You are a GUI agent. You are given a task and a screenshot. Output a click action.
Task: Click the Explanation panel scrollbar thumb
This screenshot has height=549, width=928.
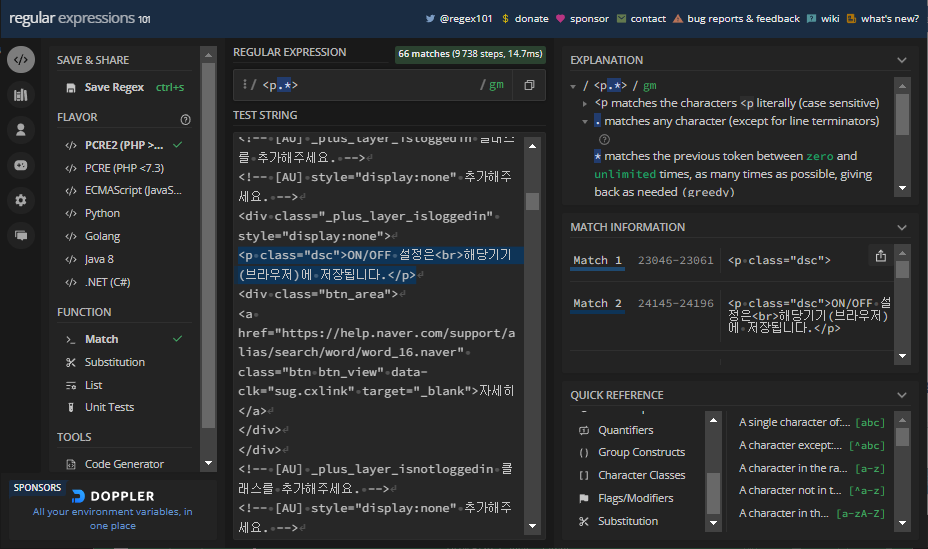pyautogui.click(x=902, y=115)
